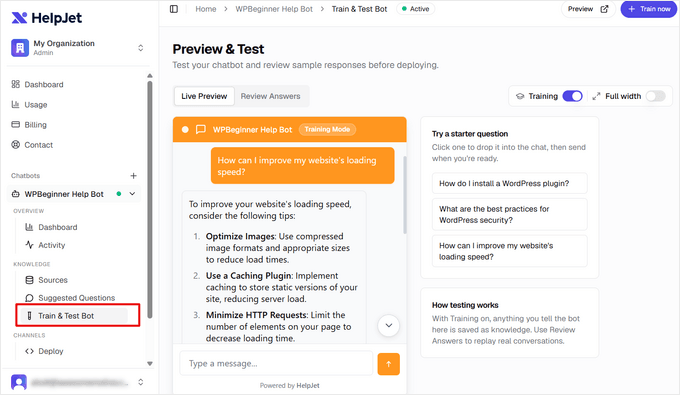The height and width of the screenshot is (395, 680).
Task: Select the Live Preview tab
Action: pyautogui.click(x=204, y=96)
